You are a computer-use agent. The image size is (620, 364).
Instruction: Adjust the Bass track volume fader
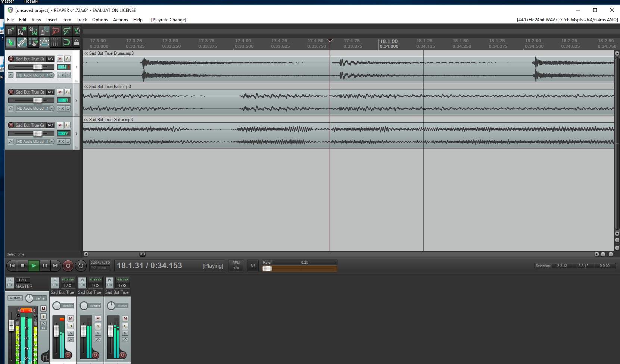click(x=37, y=100)
